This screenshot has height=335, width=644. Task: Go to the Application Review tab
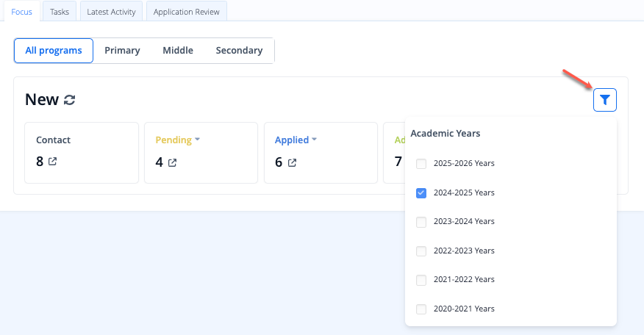tap(187, 12)
